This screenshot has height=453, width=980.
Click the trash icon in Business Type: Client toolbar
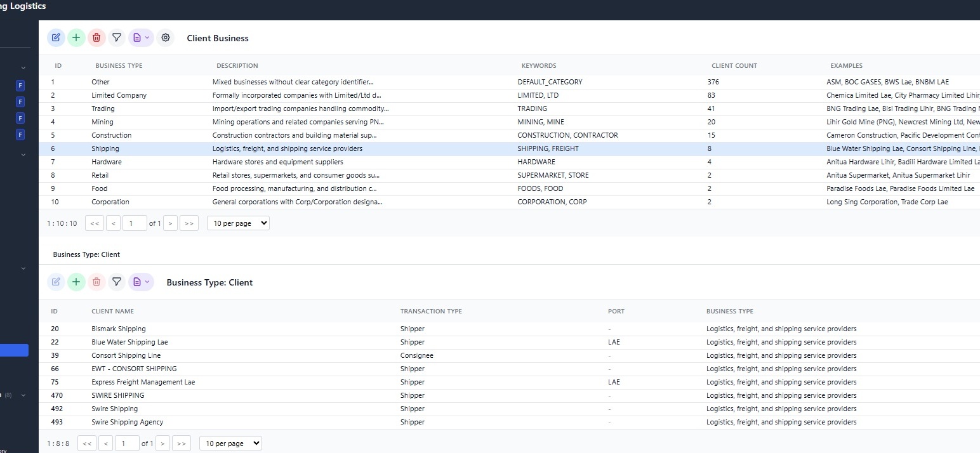tap(96, 282)
